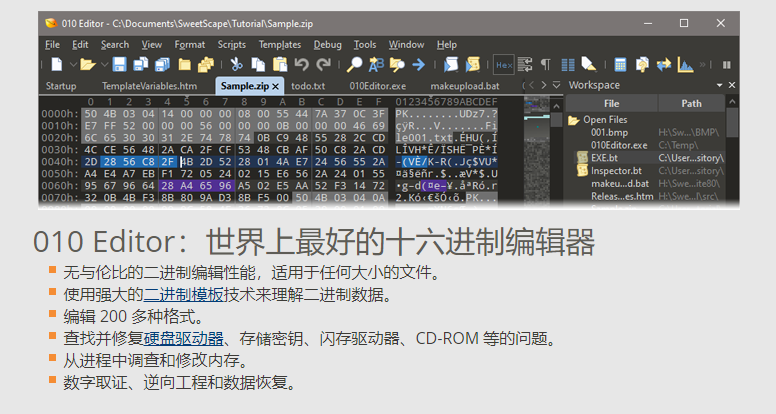The image size is (776, 414).
Task: Open the Window menu
Action: tap(406, 45)
